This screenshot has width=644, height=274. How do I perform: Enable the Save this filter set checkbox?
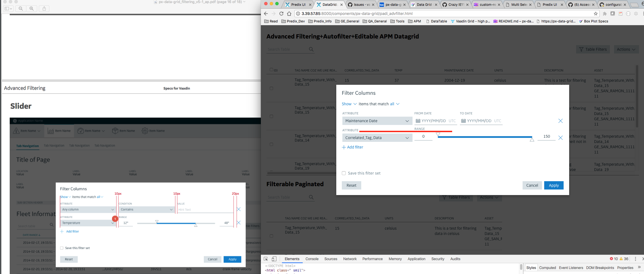pyautogui.click(x=344, y=173)
